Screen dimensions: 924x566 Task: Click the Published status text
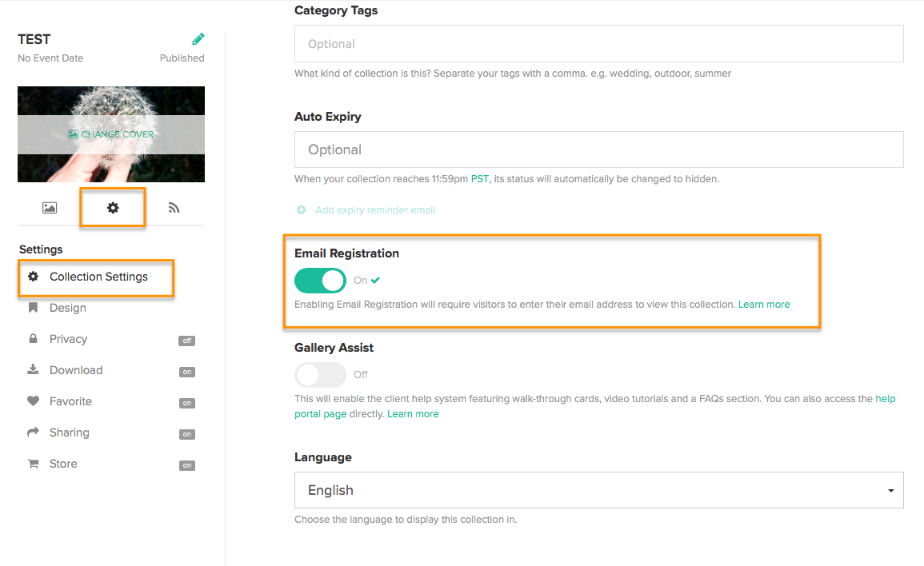(182, 58)
